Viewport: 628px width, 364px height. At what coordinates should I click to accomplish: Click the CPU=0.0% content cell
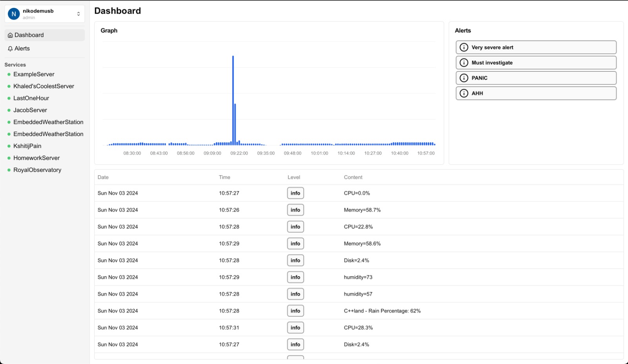pos(357,193)
